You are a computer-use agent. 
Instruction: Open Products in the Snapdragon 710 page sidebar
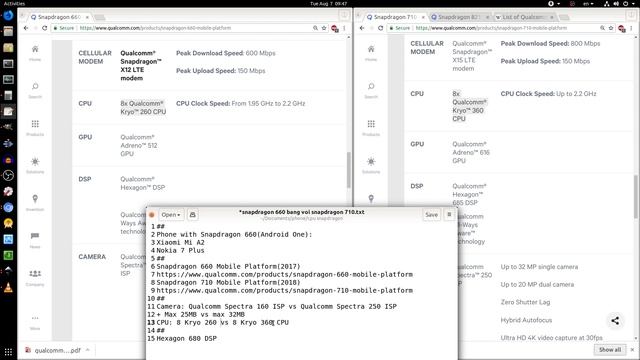371,128
